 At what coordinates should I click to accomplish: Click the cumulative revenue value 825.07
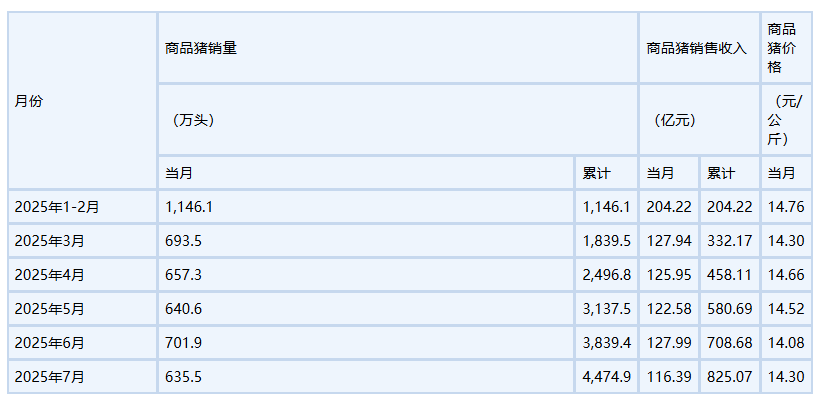[x=730, y=376]
